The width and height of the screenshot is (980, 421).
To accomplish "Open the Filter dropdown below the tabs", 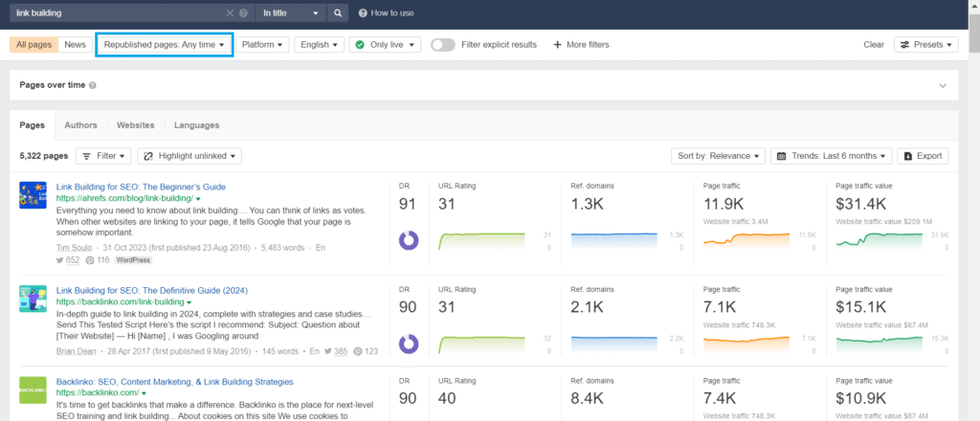I will tap(103, 156).
